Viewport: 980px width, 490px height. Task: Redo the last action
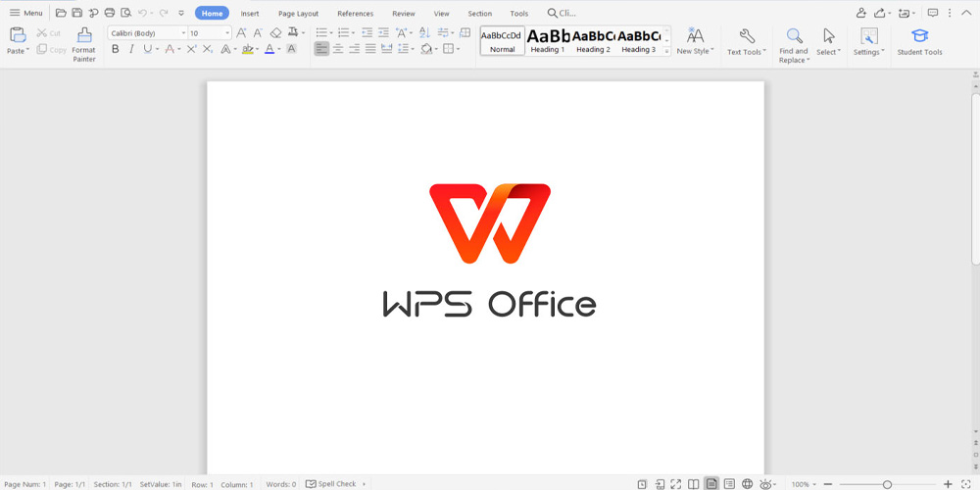(163, 13)
